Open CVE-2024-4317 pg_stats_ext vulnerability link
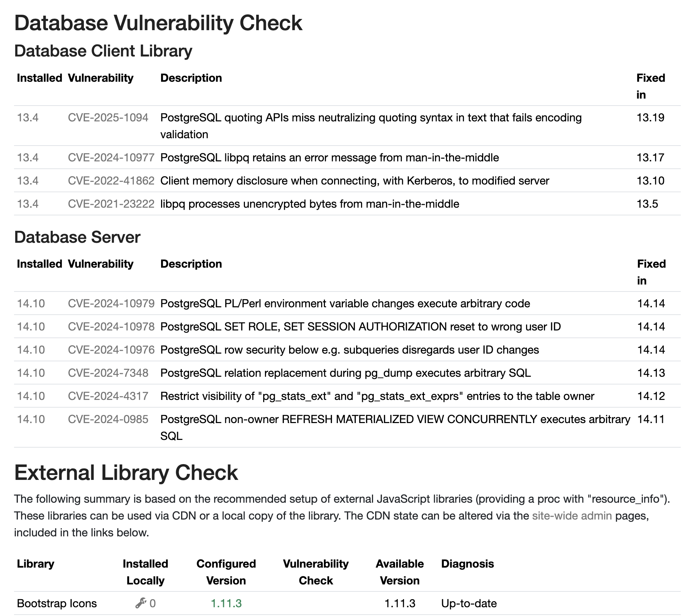 (108, 396)
